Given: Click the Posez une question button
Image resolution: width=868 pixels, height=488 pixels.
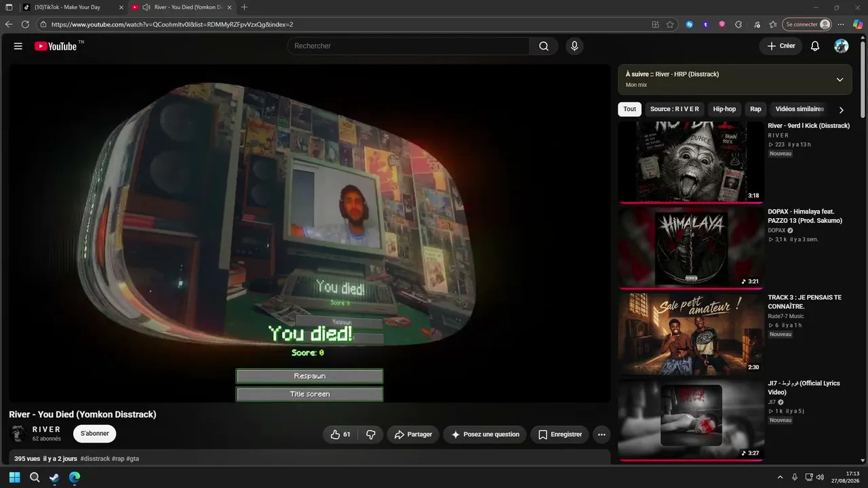Looking at the screenshot, I should pos(485,434).
